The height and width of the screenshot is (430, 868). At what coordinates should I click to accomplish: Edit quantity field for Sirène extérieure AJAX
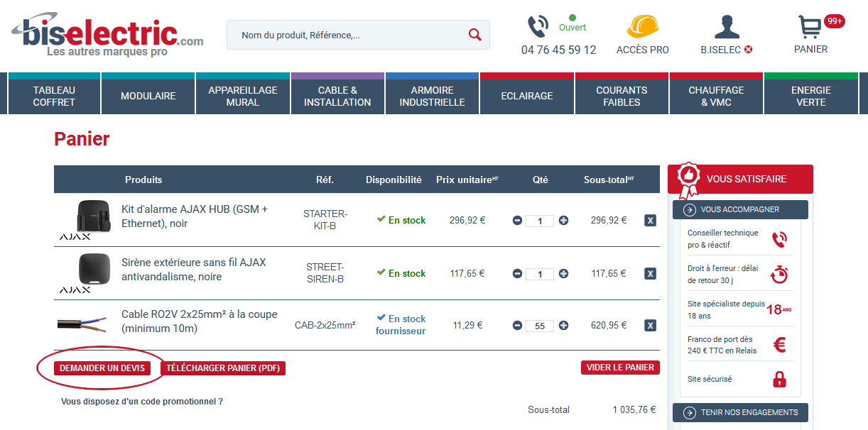[x=541, y=274]
